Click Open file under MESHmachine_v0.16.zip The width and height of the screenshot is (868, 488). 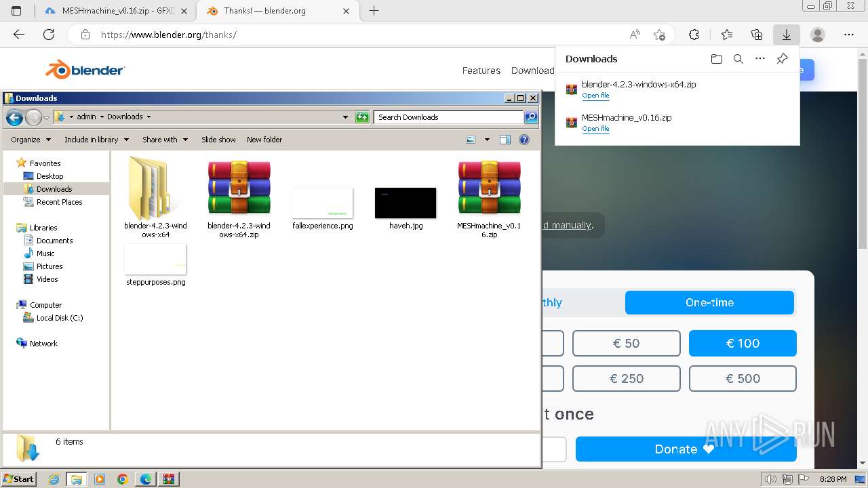tap(595, 129)
